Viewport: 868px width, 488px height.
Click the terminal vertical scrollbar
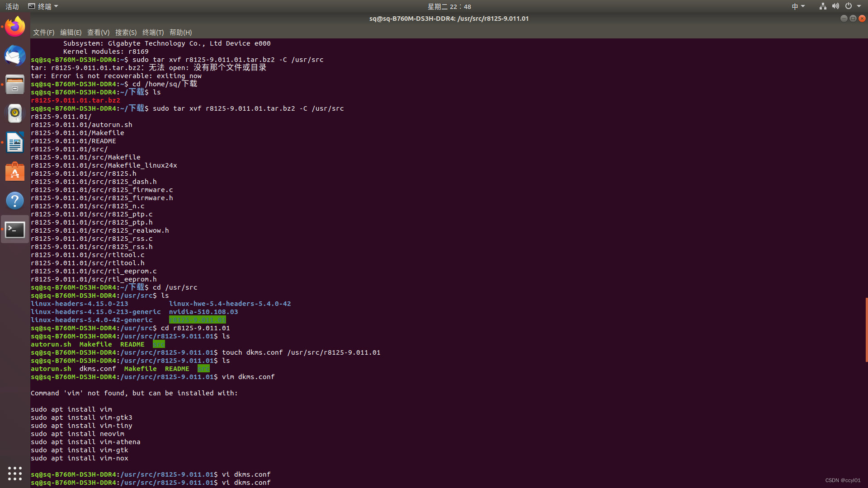[866, 330]
